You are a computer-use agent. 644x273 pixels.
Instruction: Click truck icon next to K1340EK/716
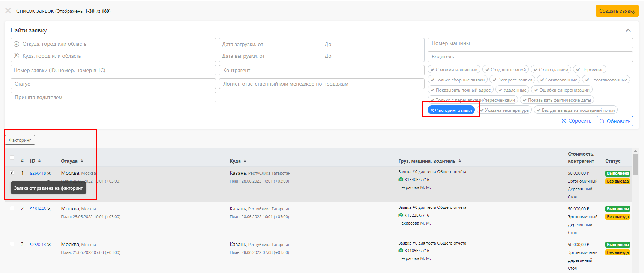click(401, 180)
